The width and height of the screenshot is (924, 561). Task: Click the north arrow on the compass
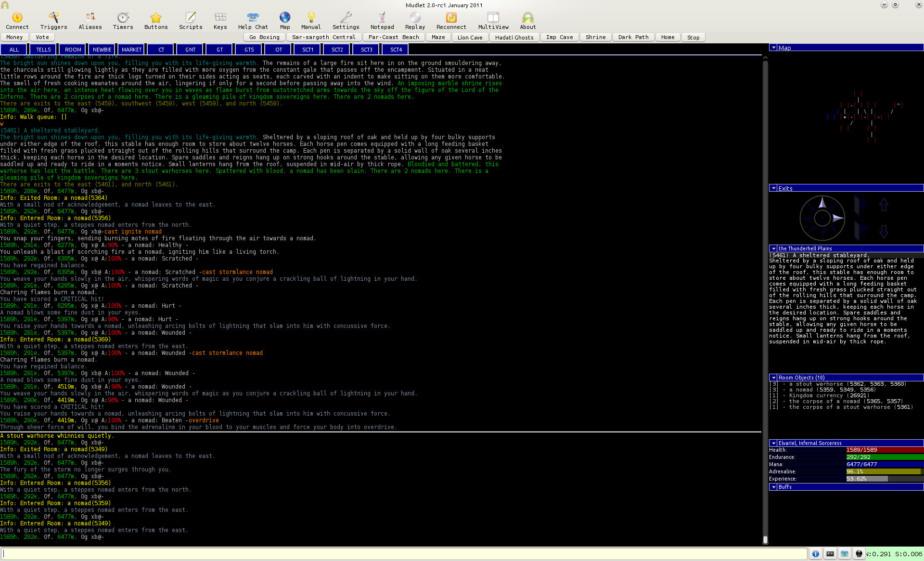(x=822, y=203)
